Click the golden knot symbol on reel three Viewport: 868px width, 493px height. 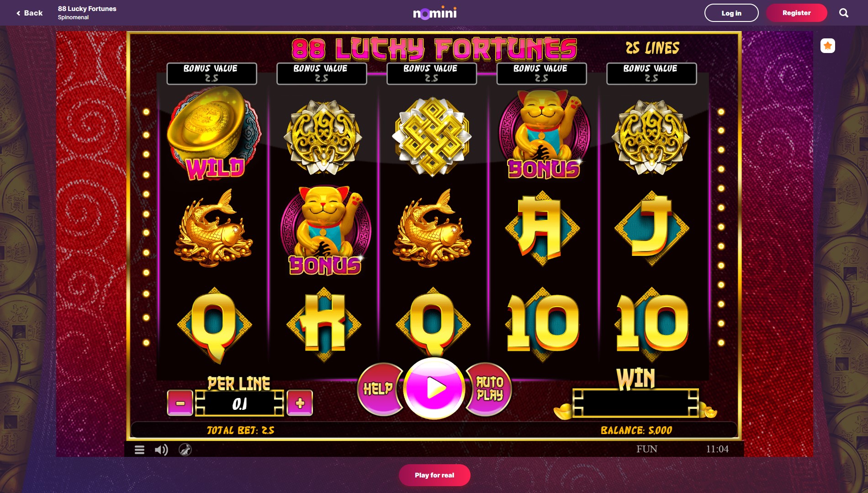pyautogui.click(x=432, y=136)
